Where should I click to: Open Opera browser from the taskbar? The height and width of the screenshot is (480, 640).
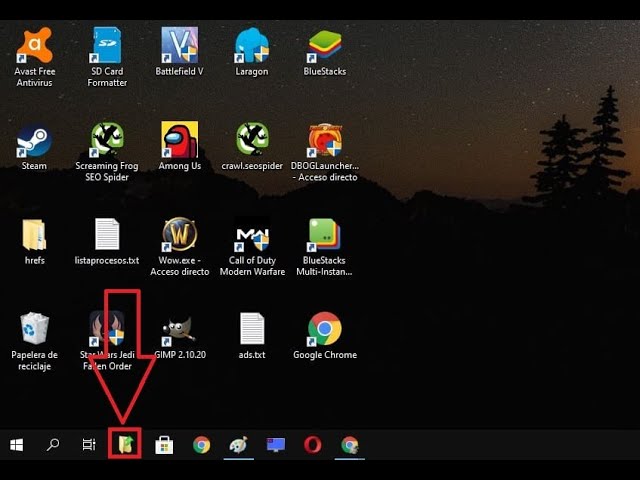point(313,444)
